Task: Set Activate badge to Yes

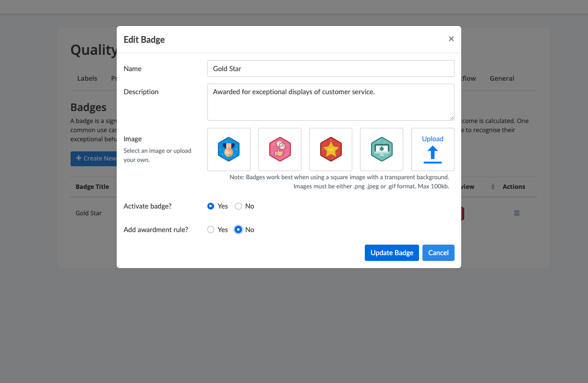Action: coord(211,206)
